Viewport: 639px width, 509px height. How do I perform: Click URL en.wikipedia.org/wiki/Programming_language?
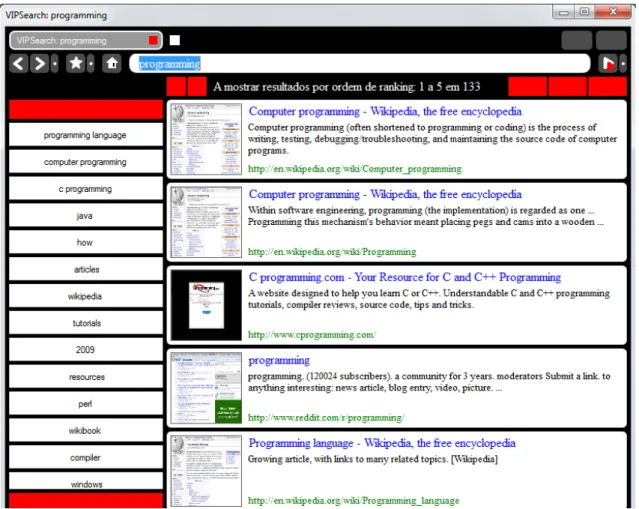(354, 500)
